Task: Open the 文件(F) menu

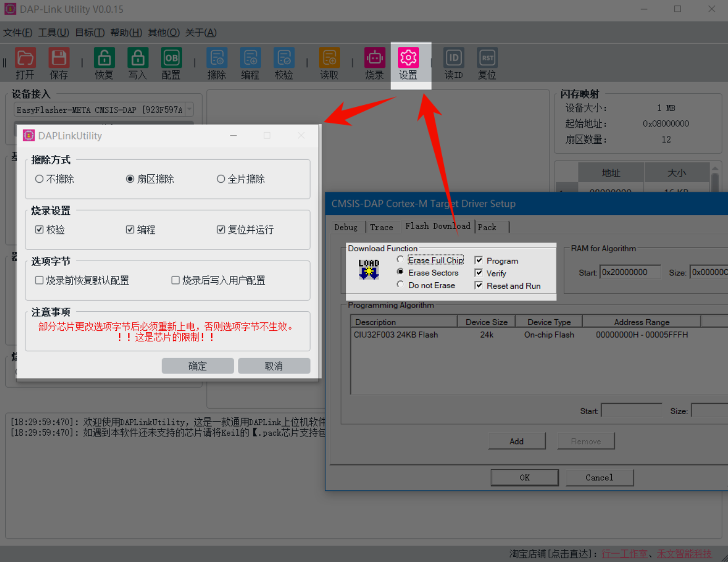Action: coord(17,33)
